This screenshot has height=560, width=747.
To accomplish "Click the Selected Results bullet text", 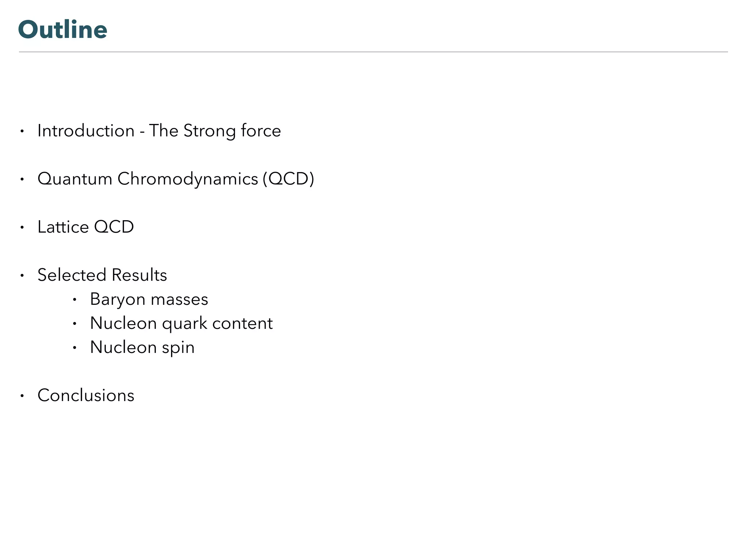I will (102, 275).
